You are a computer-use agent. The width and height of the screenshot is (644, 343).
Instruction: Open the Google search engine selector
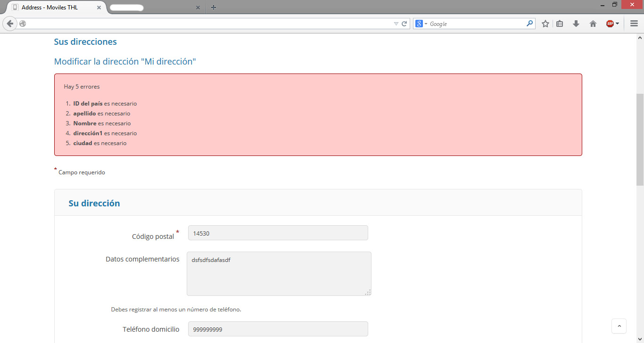[421, 24]
